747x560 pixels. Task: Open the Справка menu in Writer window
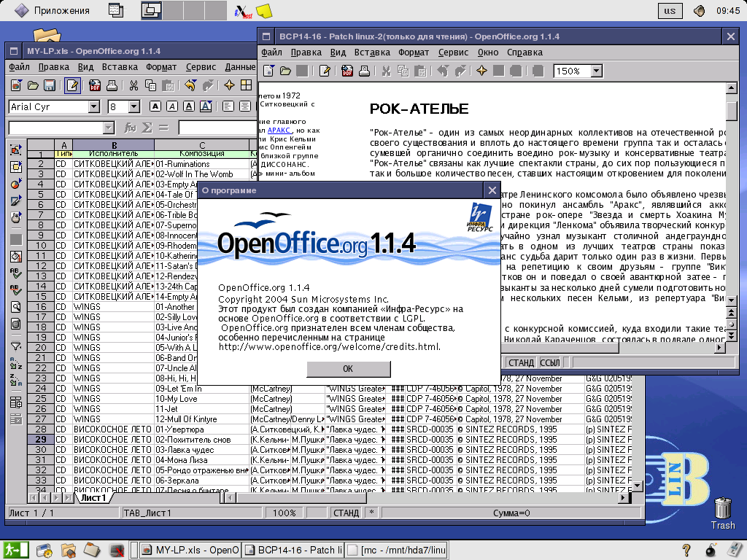(525, 52)
